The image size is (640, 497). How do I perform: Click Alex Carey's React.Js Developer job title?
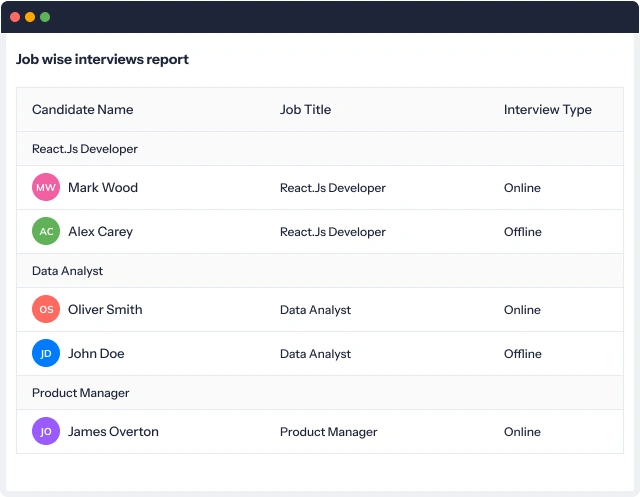[x=333, y=232]
